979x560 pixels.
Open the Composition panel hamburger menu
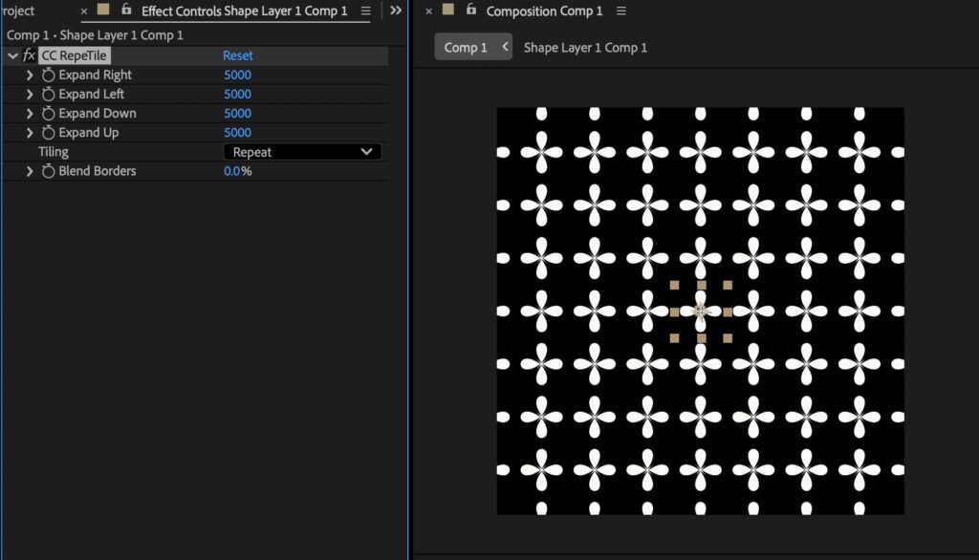(621, 11)
